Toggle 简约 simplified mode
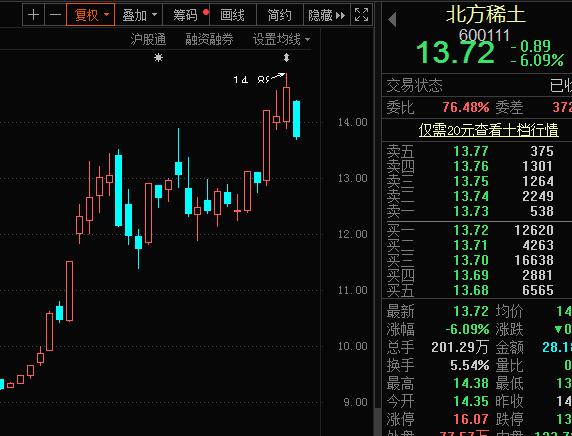The width and height of the screenshot is (572, 436). pyautogui.click(x=280, y=15)
